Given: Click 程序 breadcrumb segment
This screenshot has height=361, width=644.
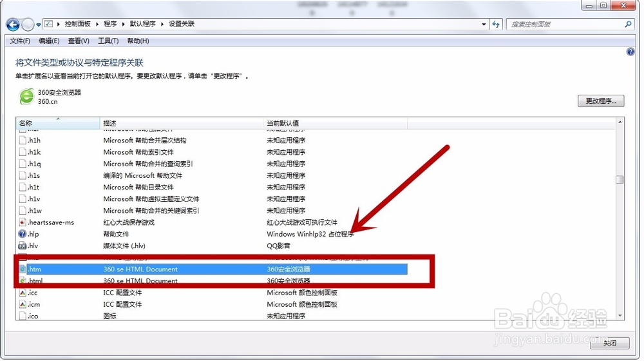Looking at the screenshot, I should tap(110, 24).
